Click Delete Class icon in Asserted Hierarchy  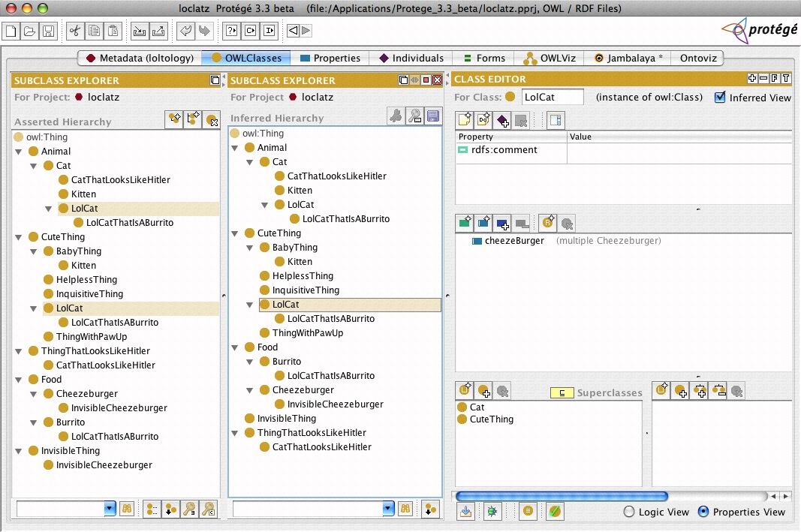(x=212, y=120)
